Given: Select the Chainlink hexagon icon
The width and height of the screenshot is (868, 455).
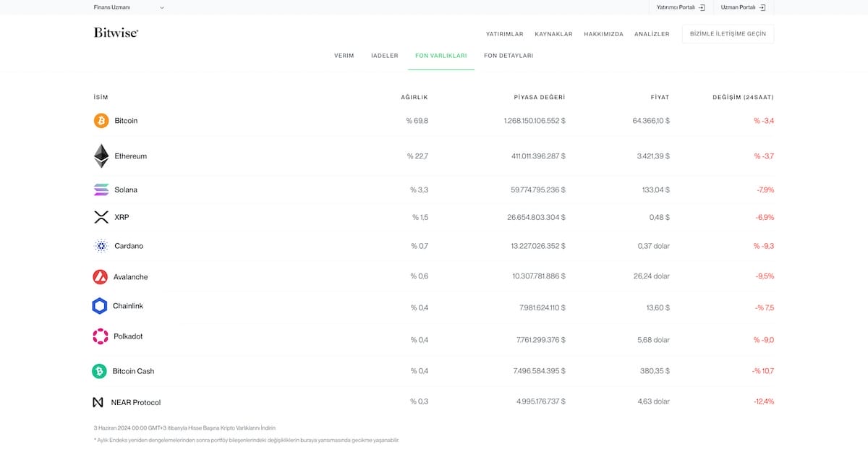Looking at the screenshot, I should click(x=101, y=305).
